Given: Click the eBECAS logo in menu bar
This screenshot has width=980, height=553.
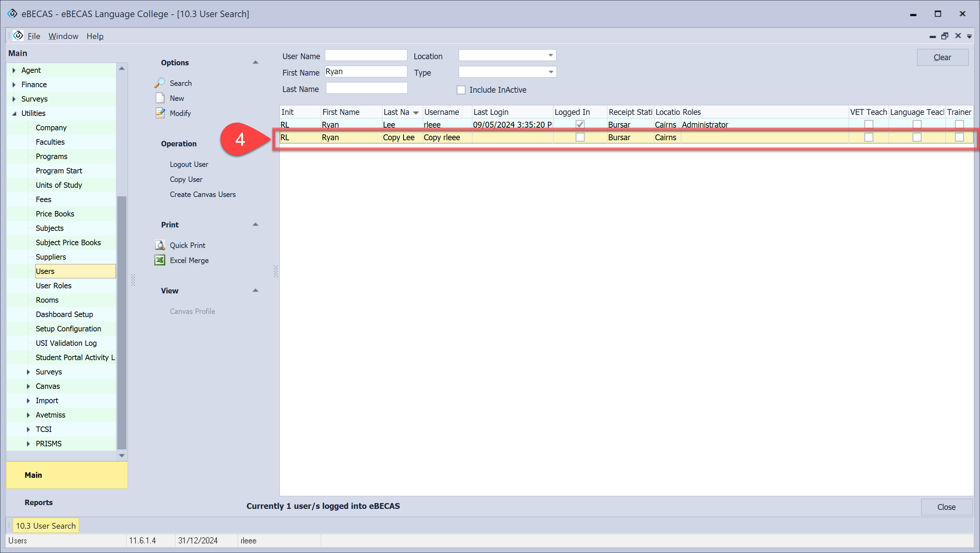Looking at the screenshot, I should (18, 36).
